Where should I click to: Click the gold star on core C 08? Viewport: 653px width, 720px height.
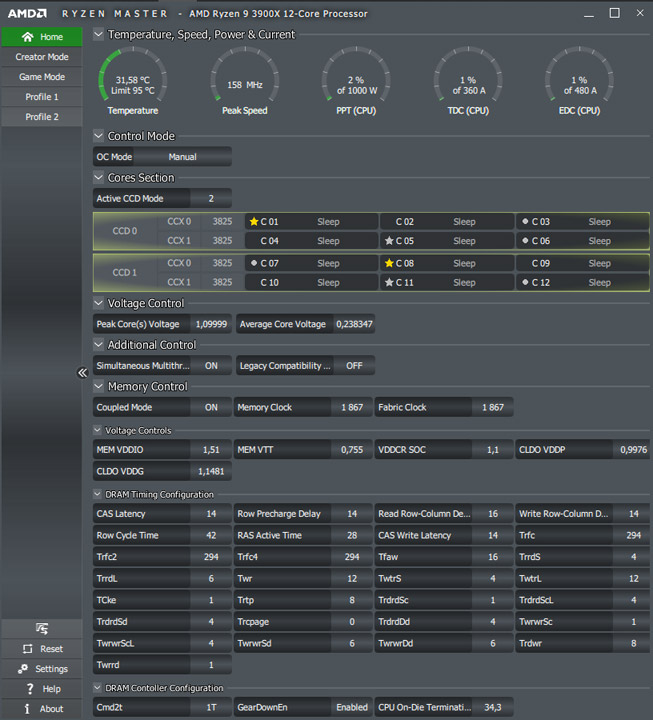[x=389, y=263]
